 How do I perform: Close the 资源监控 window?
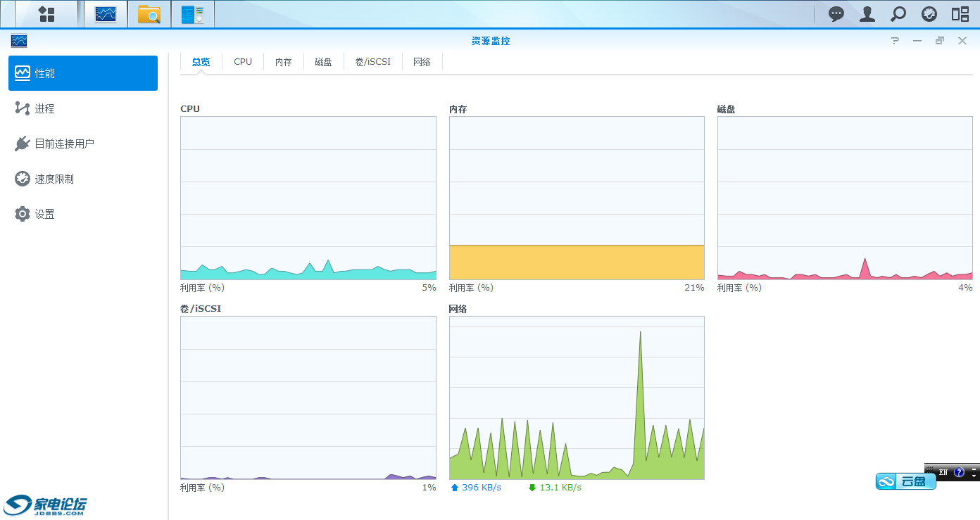pos(962,41)
